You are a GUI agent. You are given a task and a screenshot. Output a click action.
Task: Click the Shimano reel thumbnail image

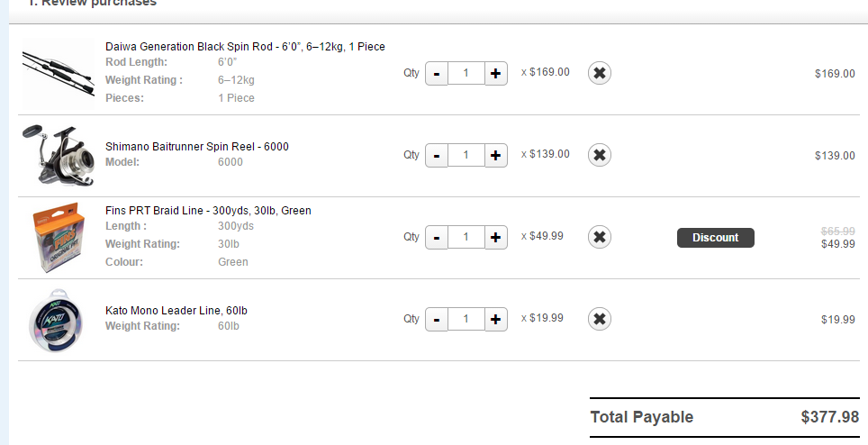point(57,155)
